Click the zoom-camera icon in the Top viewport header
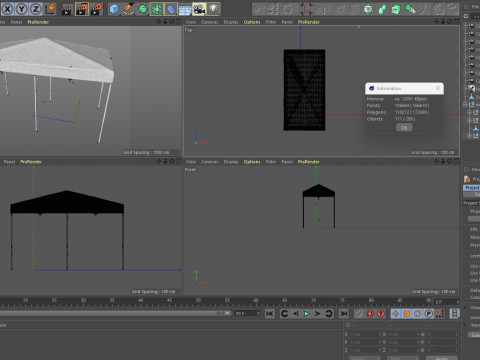This screenshot has height=360, width=480. (x=443, y=22)
